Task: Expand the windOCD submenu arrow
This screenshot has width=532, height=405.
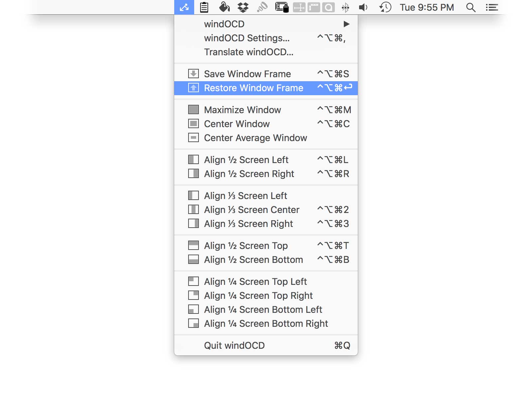Action: (x=346, y=24)
